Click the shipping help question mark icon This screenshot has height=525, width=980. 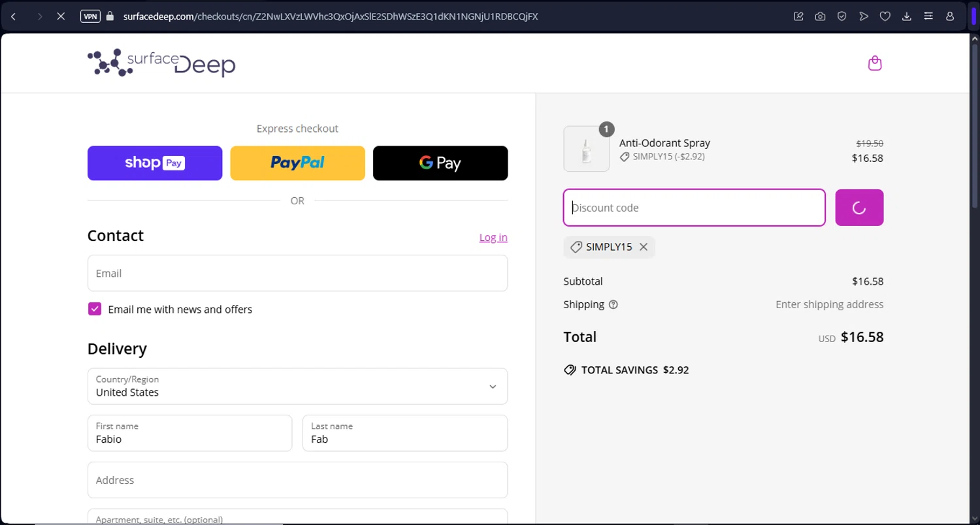(613, 304)
